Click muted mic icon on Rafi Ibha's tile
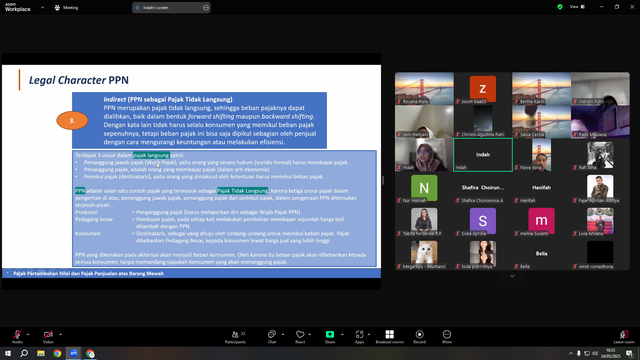The image size is (640, 360). (575, 167)
